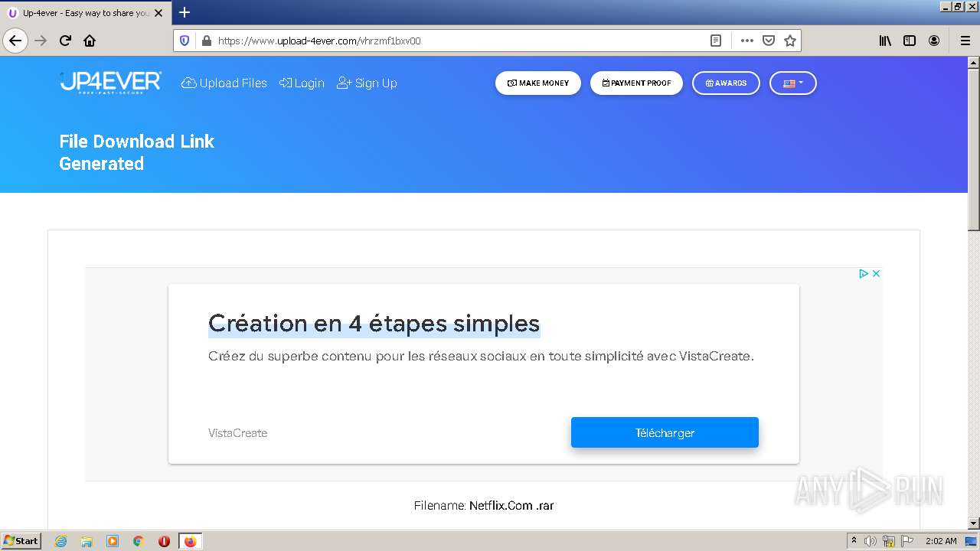
Task: Select the Up-4ever browser tab
Action: point(86,13)
